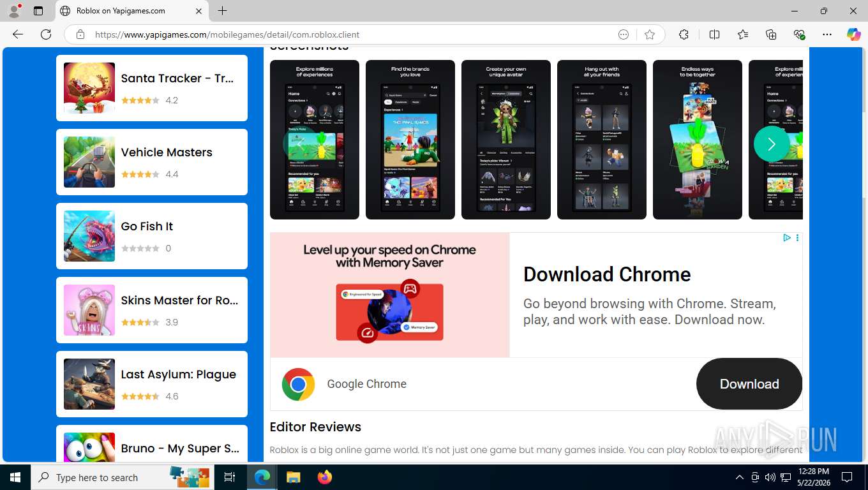Click the Vehicle Masters thumbnail image

pos(89,162)
